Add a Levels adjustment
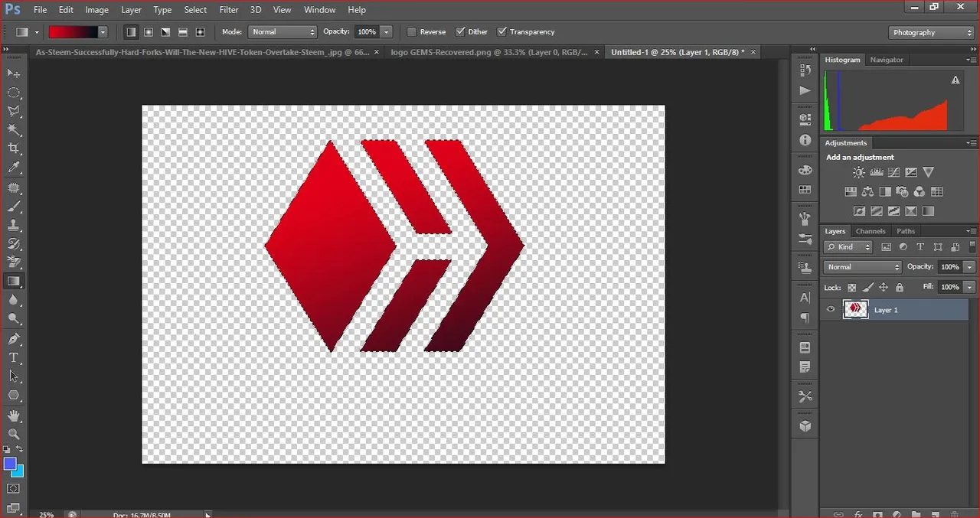The width and height of the screenshot is (980, 518). 877,172
